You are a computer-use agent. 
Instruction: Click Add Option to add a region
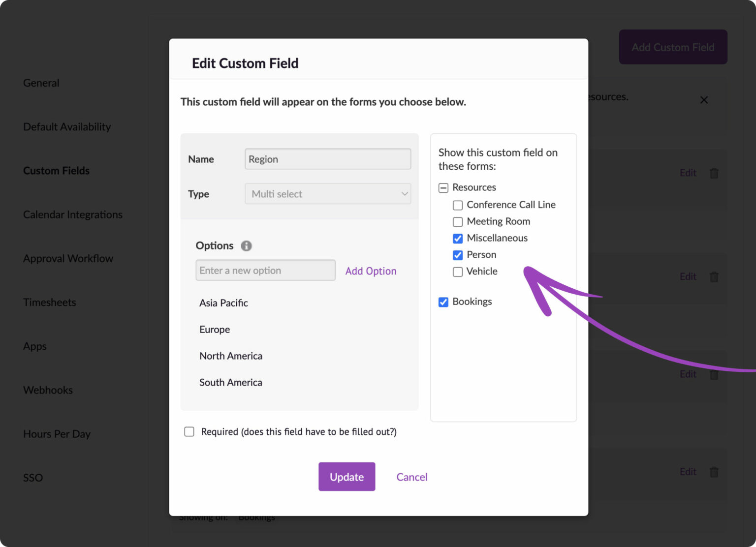[371, 271]
